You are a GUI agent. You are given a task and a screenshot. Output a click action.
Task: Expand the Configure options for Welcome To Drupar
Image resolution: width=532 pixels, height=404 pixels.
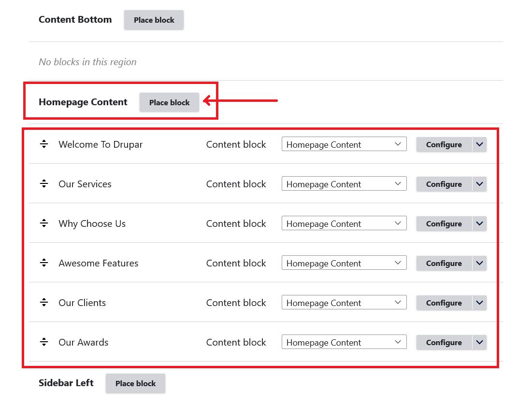pos(479,144)
